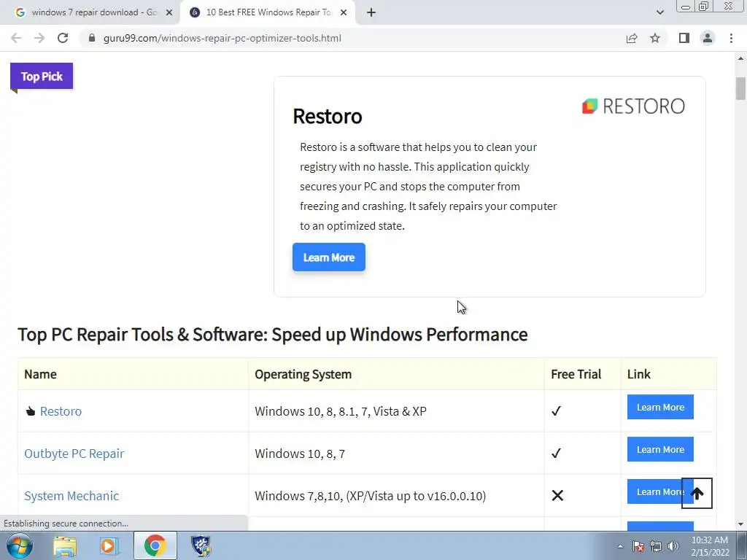Select Chrome in the taskbar
The height and width of the screenshot is (560, 747).
(x=155, y=545)
